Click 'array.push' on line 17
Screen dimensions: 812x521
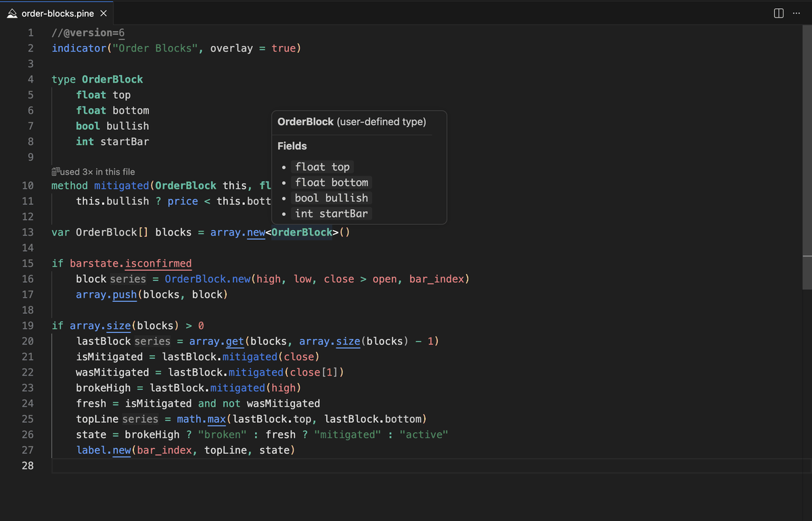[106, 295]
